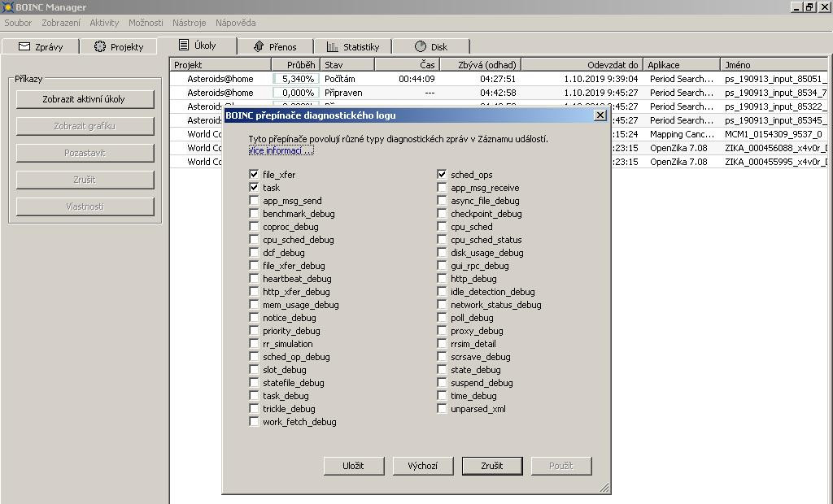Image resolution: width=833 pixels, height=504 pixels.
Task: Enable the proxy_debug flag
Action: pyautogui.click(x=442, y=330)
